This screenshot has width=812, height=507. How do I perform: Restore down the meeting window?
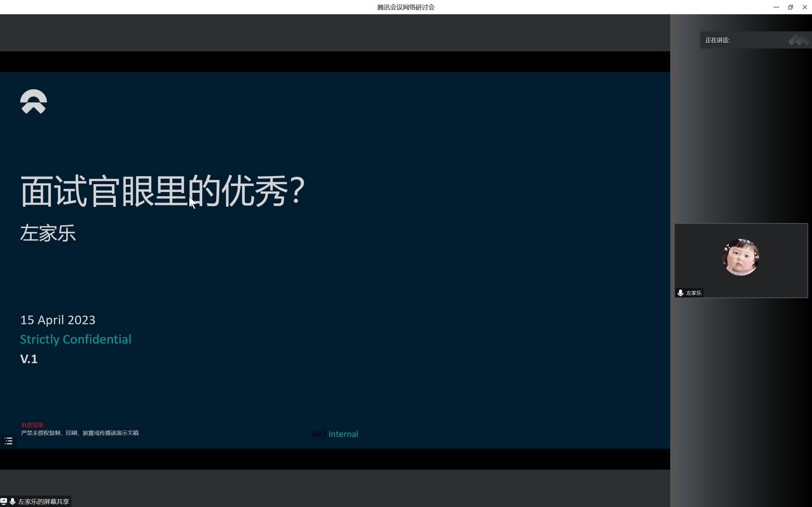tap(790, 7)
